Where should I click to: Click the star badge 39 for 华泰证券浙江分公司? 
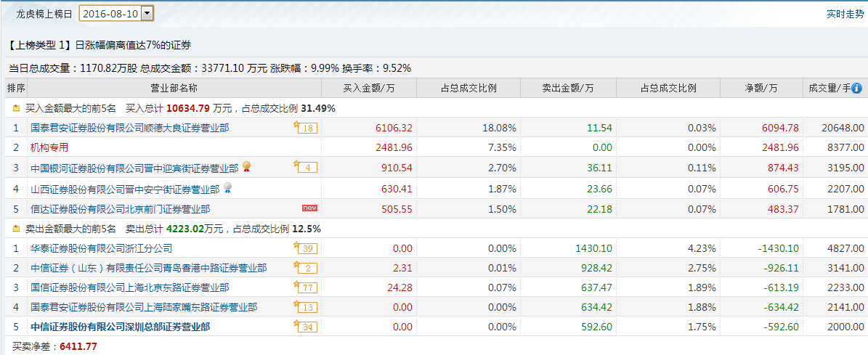coord(306,248)
